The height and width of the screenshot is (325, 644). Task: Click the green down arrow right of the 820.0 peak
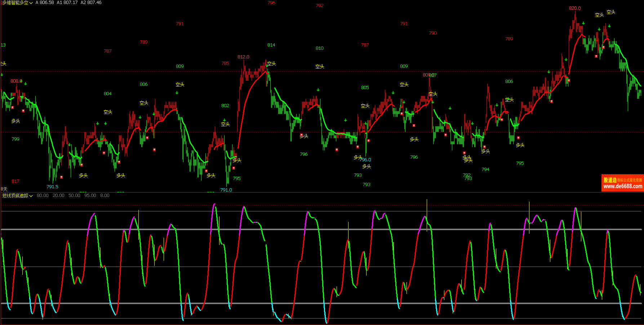pyautogui.click(x=583, y=23)
